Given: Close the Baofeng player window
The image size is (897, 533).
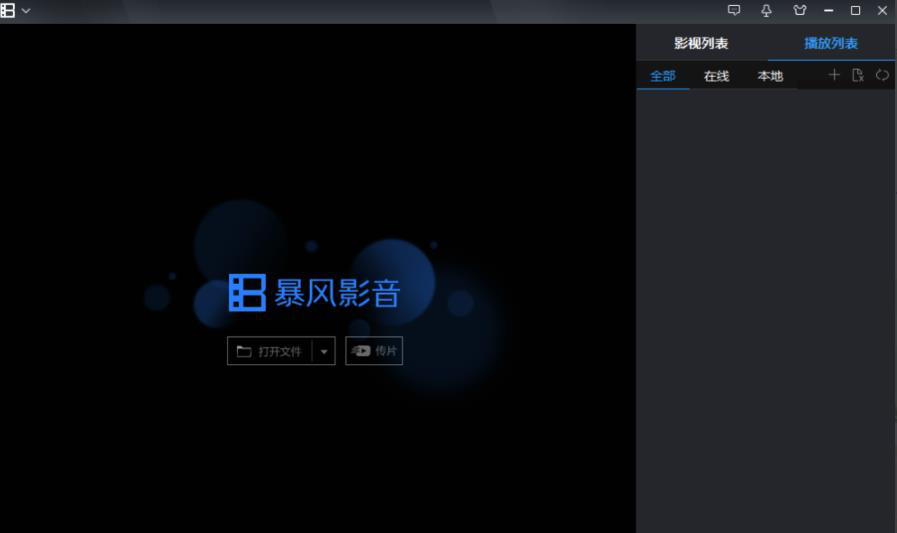Looking at the screenshot, I should [882, 10].
